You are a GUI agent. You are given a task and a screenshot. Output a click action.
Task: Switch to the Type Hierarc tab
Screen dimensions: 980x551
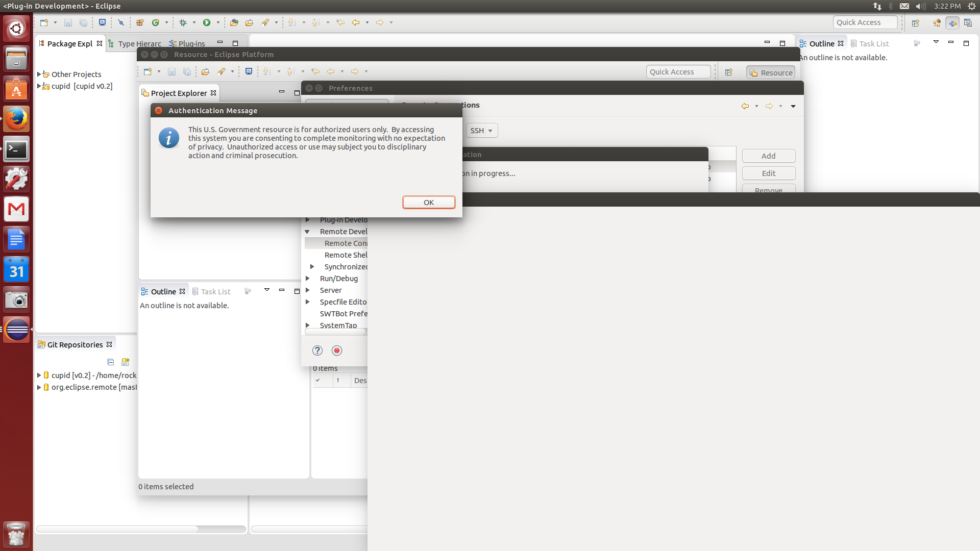[x=135, y=44]
